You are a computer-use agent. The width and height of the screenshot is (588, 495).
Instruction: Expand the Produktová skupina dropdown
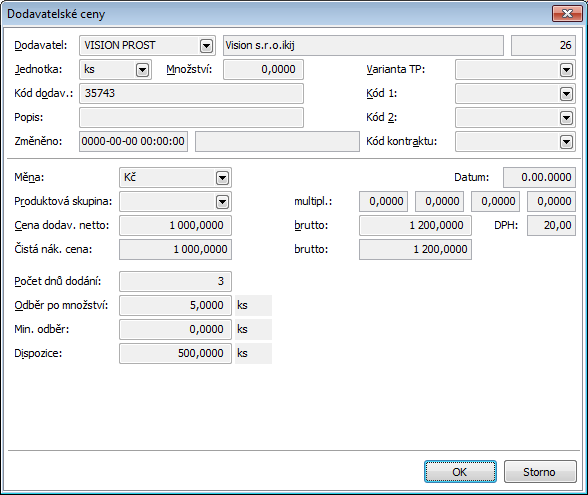pyautogui.click(x=222, y=202)
